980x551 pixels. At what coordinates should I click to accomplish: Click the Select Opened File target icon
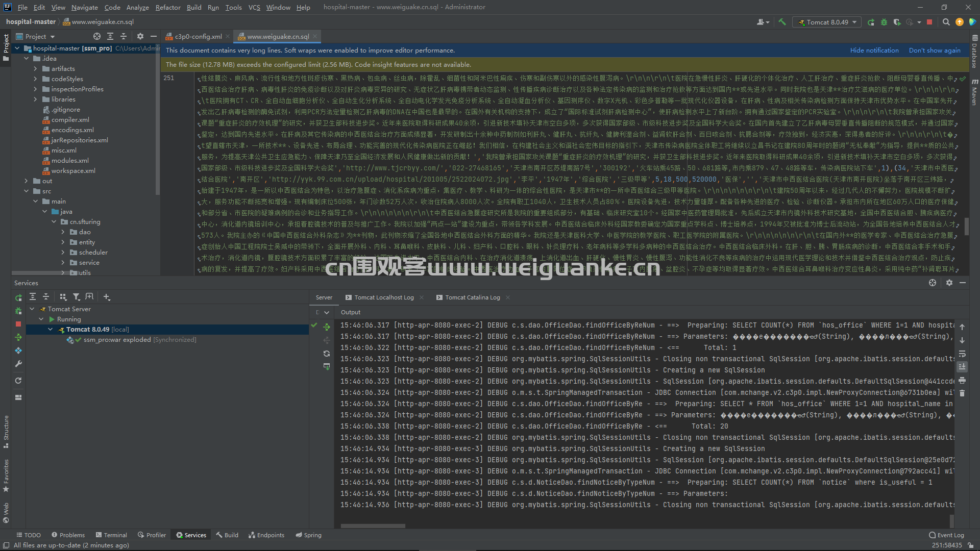(x=97, y=36)
